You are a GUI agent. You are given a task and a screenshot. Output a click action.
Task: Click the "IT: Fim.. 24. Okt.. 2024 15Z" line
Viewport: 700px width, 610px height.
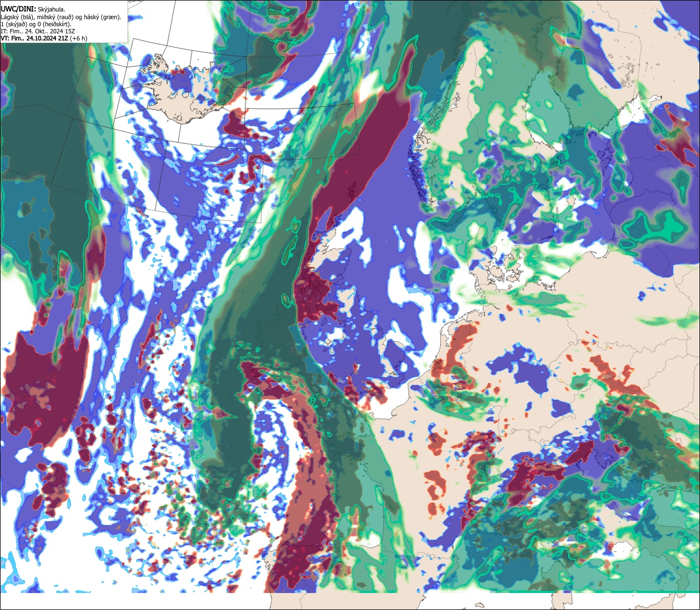click(x=38, y=31)
